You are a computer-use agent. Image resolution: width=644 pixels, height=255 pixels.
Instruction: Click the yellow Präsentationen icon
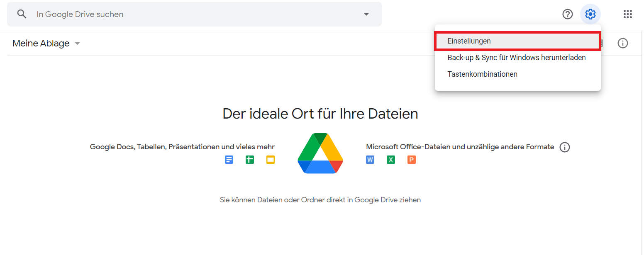271,160
